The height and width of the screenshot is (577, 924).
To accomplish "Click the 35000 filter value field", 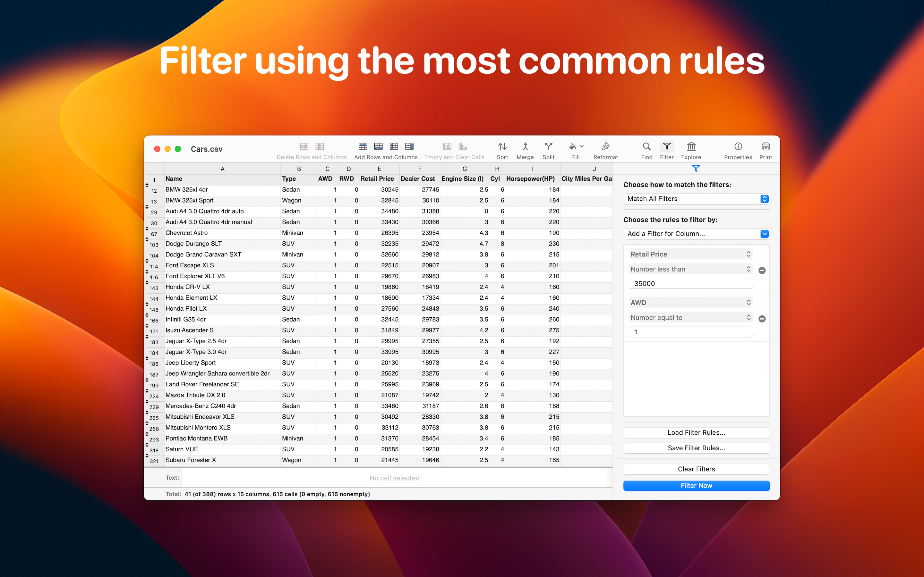I will pos(690,284).
